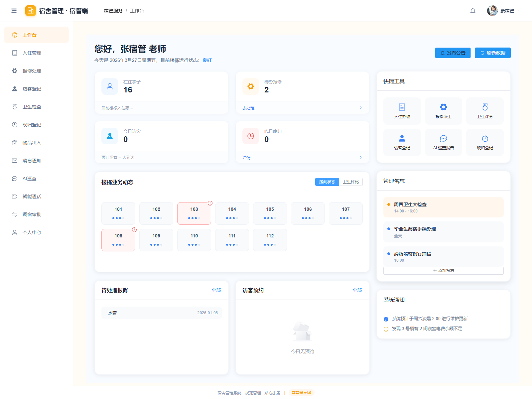The image size is (532, 399).
Task: Open the 毕业生离宿手续办理 memo
Action: (444, 232)
